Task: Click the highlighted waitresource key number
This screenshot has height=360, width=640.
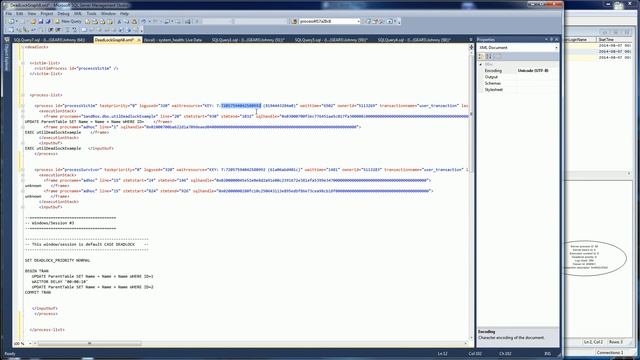Action: click(x=241, y=106)
